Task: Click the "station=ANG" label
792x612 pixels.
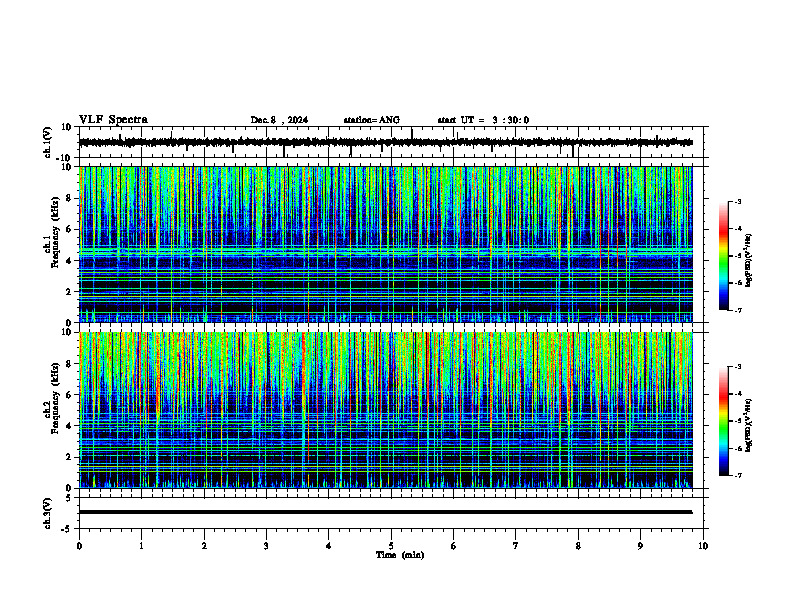Action: click(371, 120)
